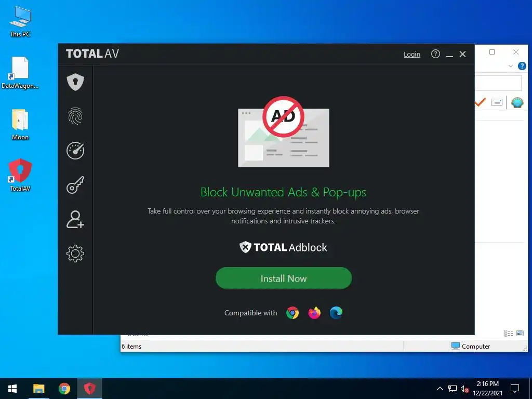Click the network tray icon
This screenshot has height=399, width=532.
point(453,389)
